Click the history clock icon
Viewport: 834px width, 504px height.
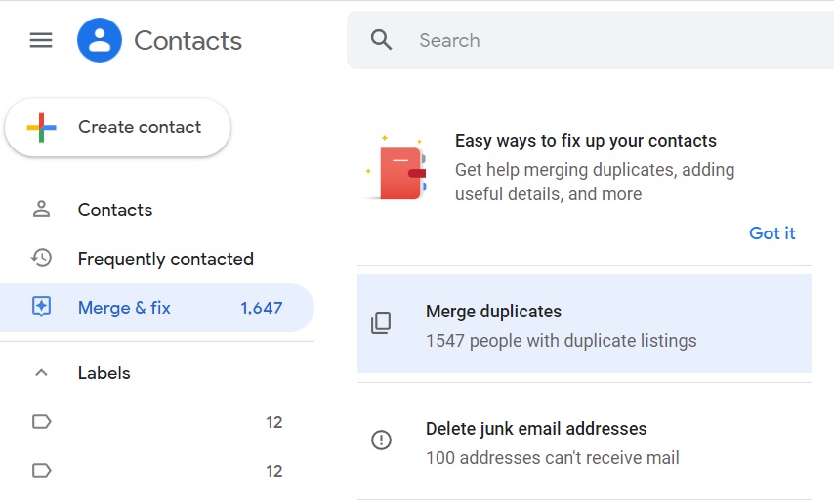coord(41,258)
